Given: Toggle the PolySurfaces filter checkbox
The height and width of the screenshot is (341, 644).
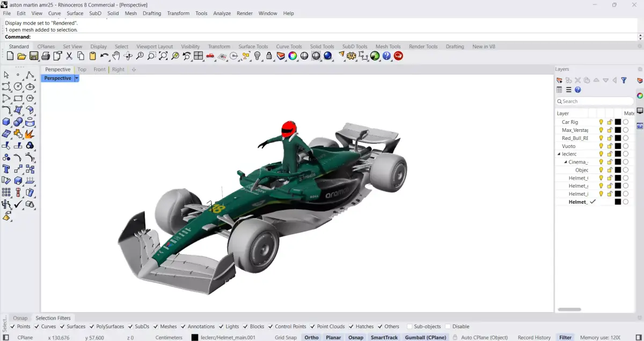Looking at the screenshot, I should (x=92, y=327).
